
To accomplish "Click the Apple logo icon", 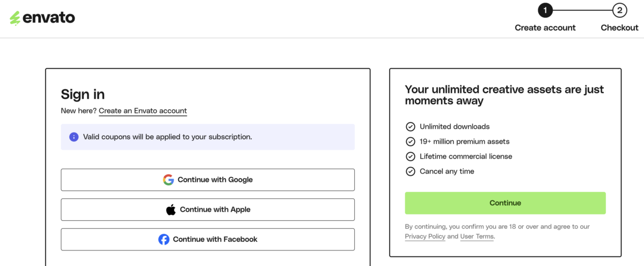I will click(x=171, y=210).
